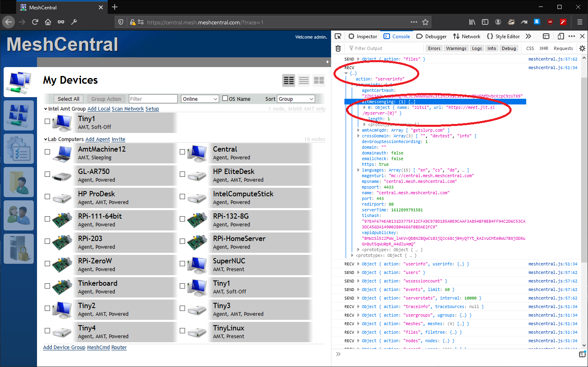Activate devtools element picker
Screen dimensions: 588x367
(338, 36)
